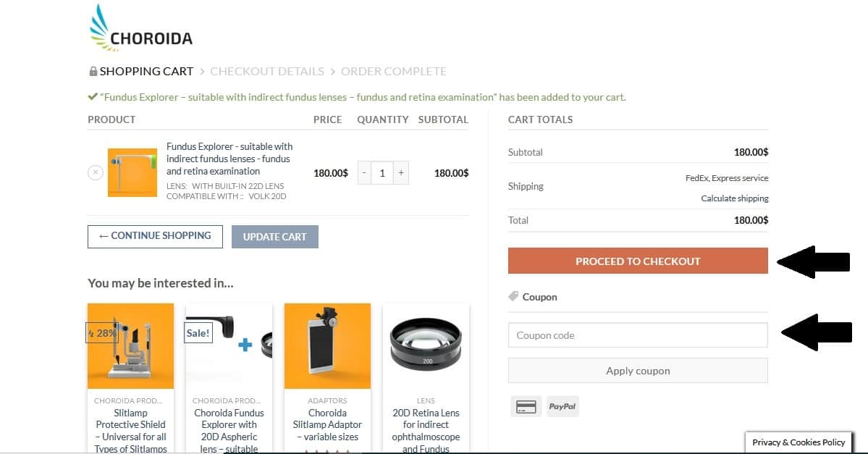868x454 pixels.
Task: Go to Checkout Details step
Action: click(267, 72)
